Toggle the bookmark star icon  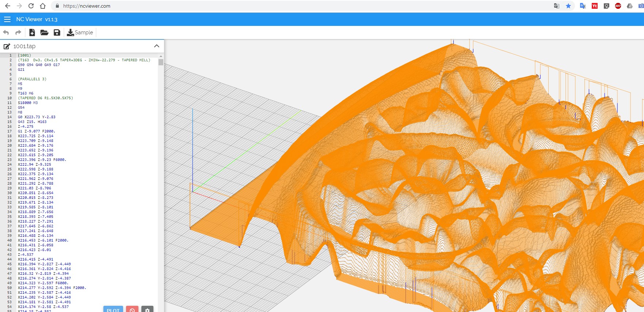tap(568, 6)
